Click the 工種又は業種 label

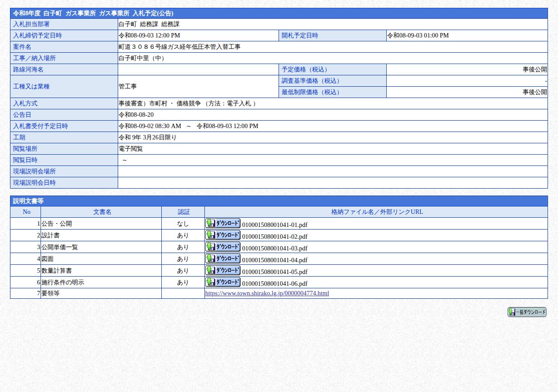(64, 86)
